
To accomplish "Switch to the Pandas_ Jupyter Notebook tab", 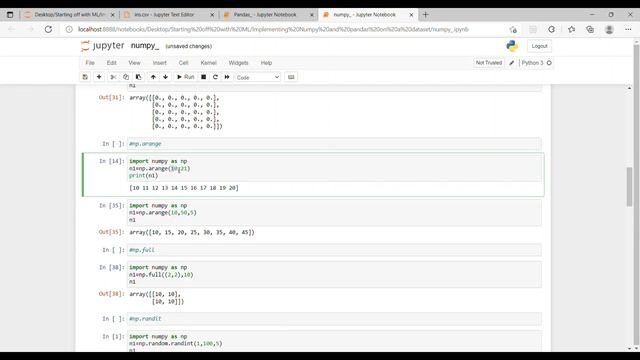I will (265, 15).
